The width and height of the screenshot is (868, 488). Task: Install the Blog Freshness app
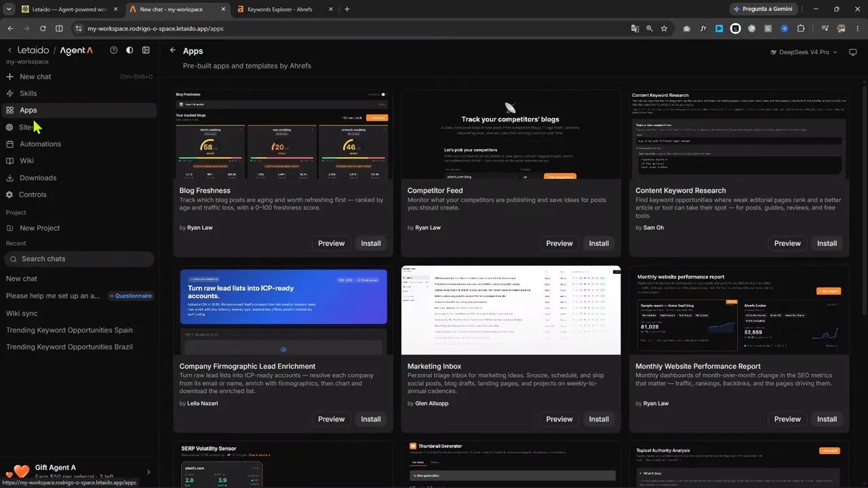(371, 243)
